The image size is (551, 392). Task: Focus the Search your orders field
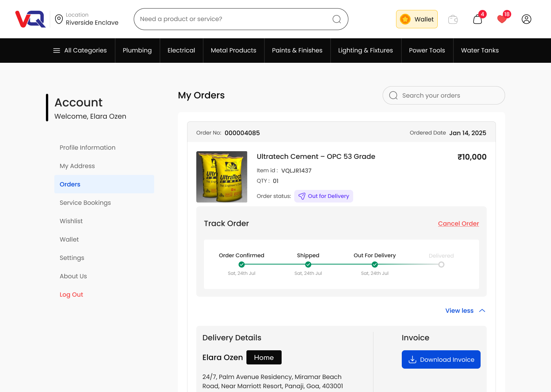pyautogui.click(x=444, y=95)
